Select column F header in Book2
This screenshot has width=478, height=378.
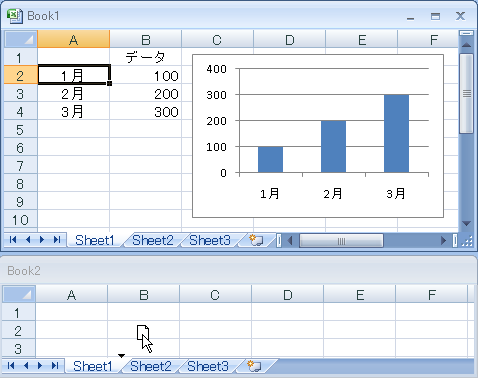coord(432,294)
